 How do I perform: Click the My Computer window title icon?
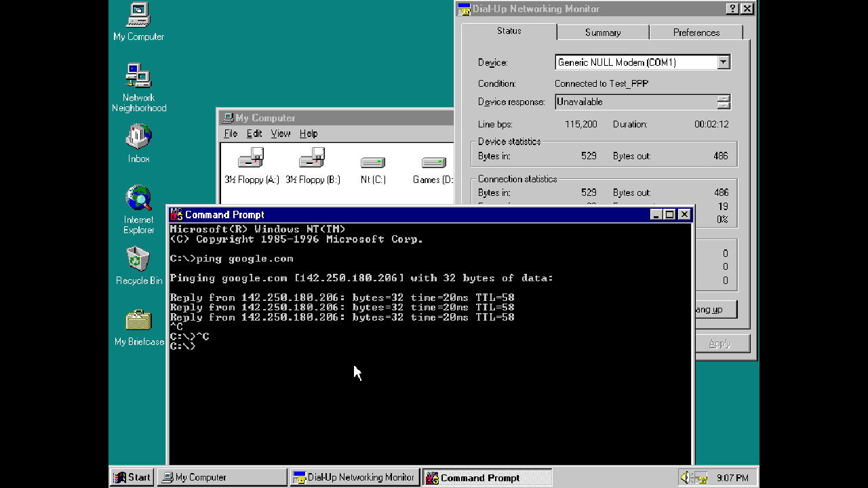coord(229,118)
